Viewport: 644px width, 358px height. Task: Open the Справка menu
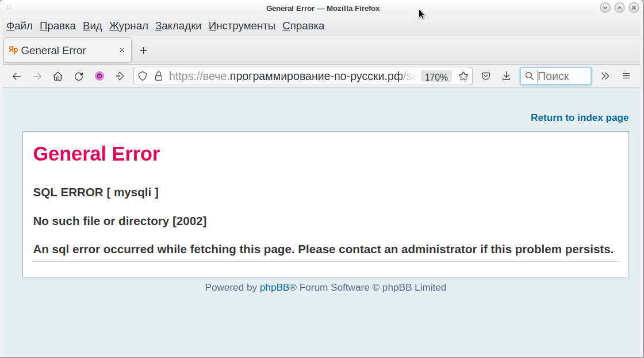click(304, 25)
